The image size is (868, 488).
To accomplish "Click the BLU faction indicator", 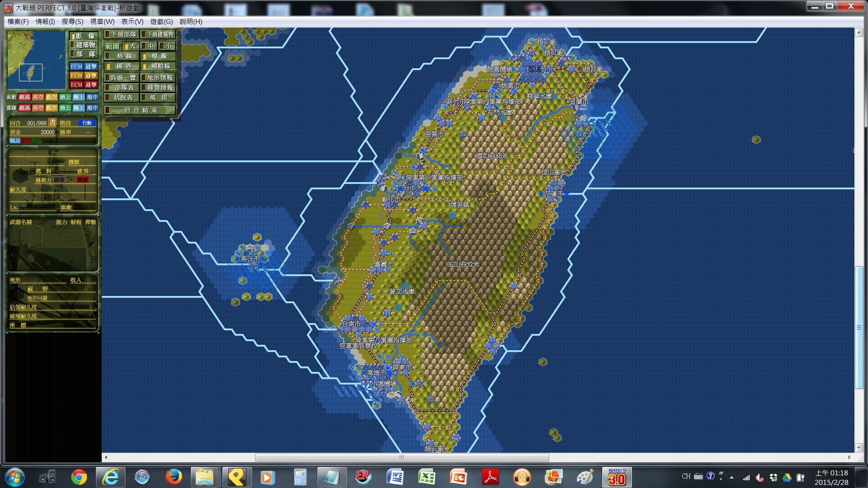I will pos(15,141).
